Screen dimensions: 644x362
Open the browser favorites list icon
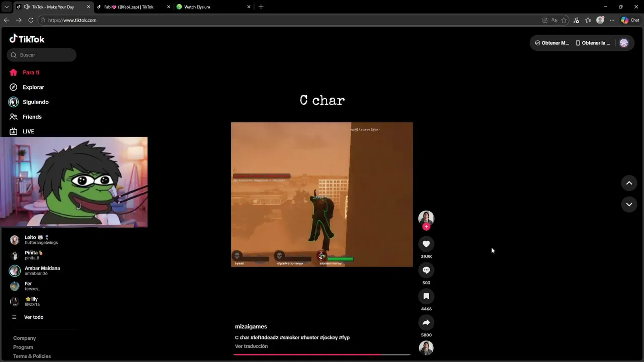(x=588, y=20)
